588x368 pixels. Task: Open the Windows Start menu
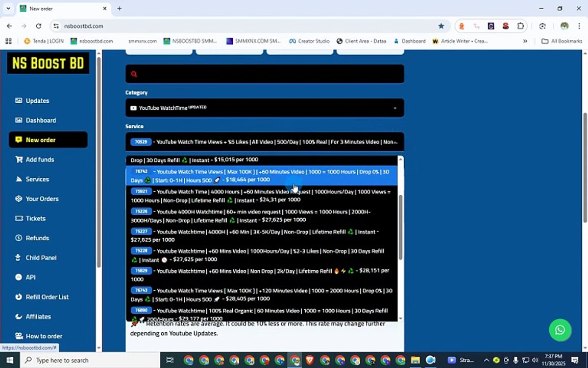pyautogui.click(x=10, y=360)
